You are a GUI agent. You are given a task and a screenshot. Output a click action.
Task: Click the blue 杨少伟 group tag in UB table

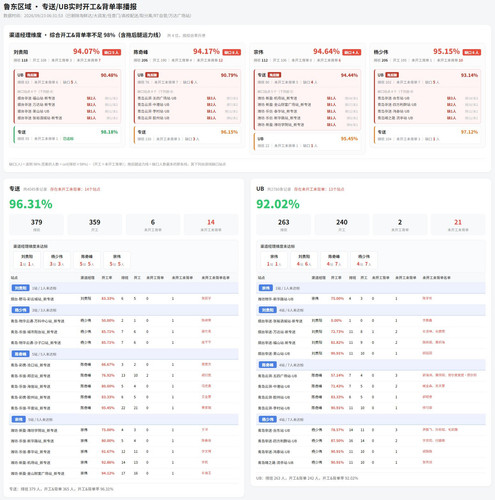click(x=268, y=419)
